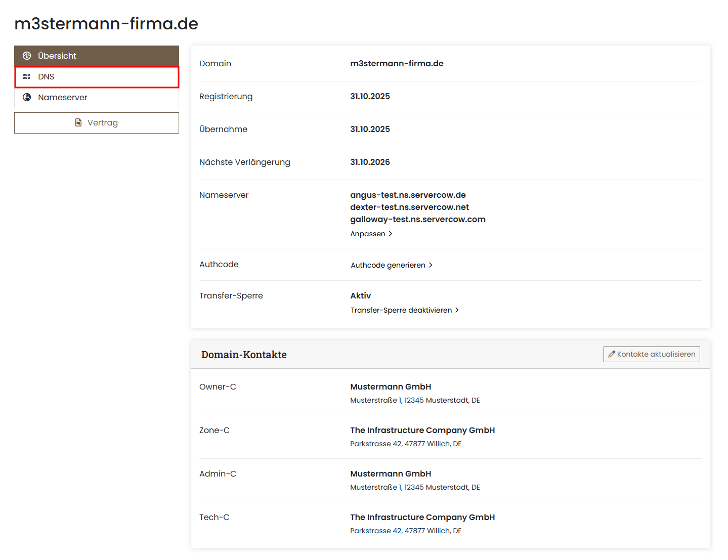Screen dimensions: 728x560
Task: Open the Nameserver section
Action: pyautogui.click(x=63, y=97)
